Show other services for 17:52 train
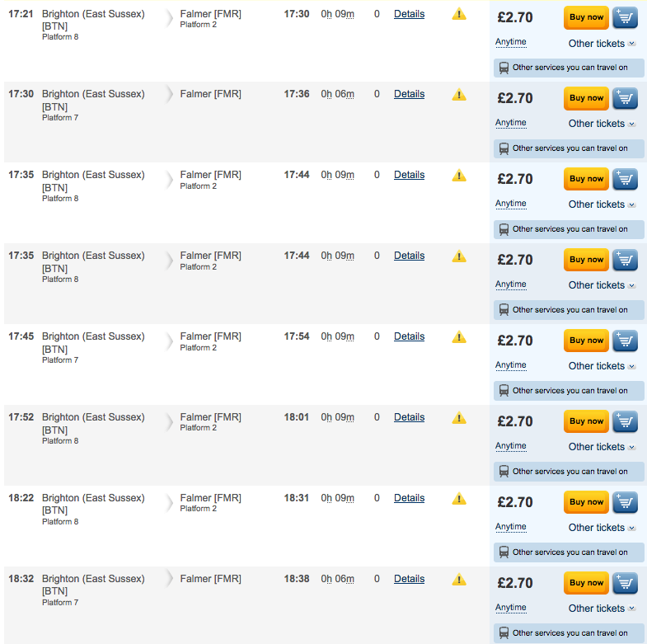Image resolution: width=647 pixels, height=644 pixels. 569,472
